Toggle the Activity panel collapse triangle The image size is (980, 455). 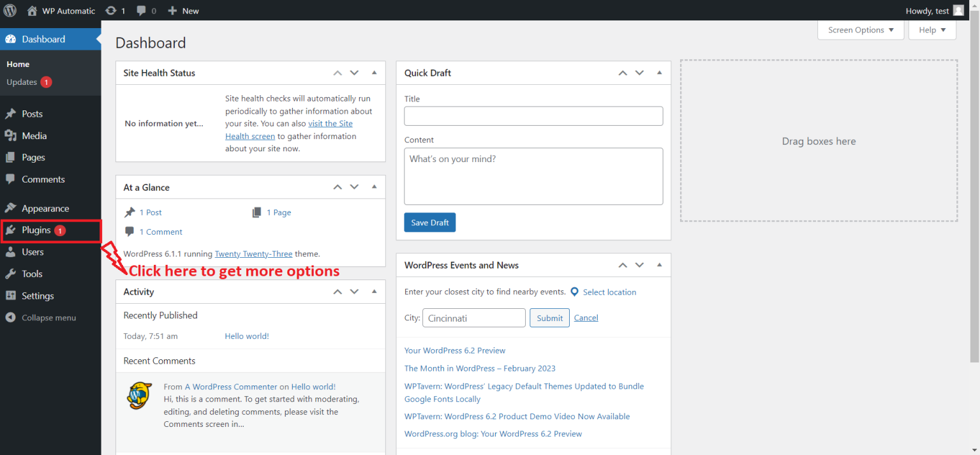tap(375, 292)
